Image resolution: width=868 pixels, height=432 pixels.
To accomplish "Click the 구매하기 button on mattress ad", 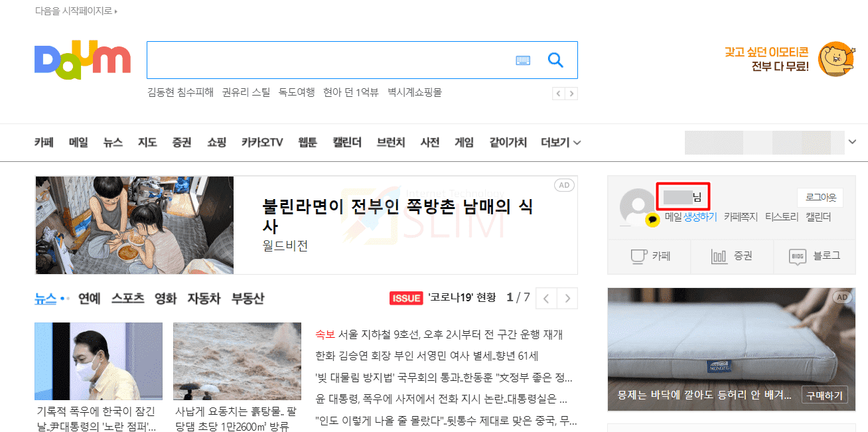I will pos(825,396).
